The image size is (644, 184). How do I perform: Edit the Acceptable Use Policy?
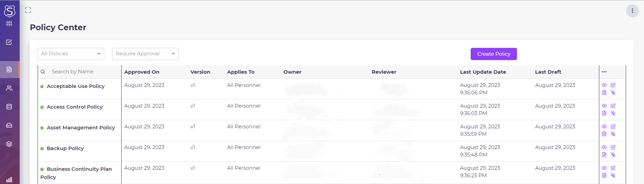(613, 85)
